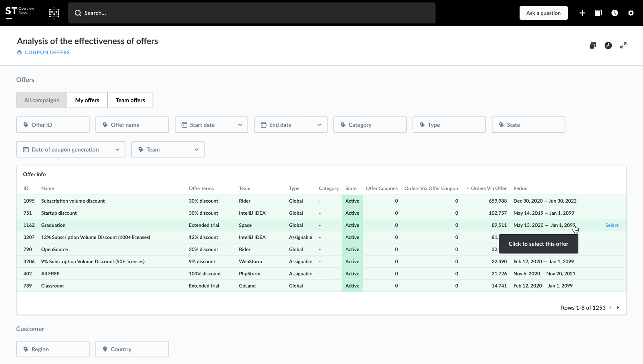Switch to My offers tab
The height and width of the screenshot is (364, 643).
click(x=87, y=100)
